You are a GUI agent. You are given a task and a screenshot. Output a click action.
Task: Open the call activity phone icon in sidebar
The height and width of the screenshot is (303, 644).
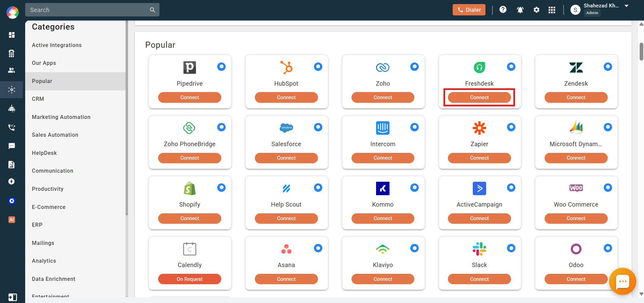[x=12, y=127]
